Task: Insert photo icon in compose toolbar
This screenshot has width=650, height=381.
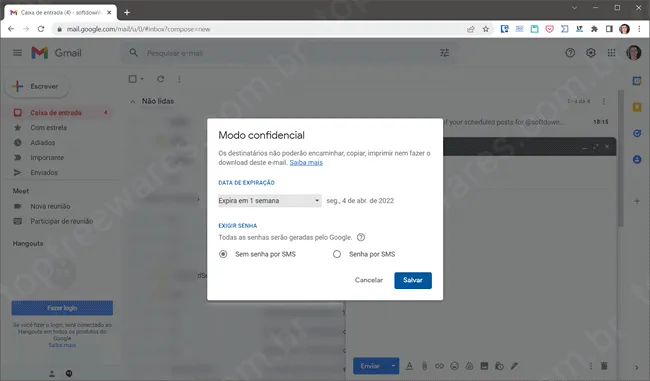Action: pos(484,366)
